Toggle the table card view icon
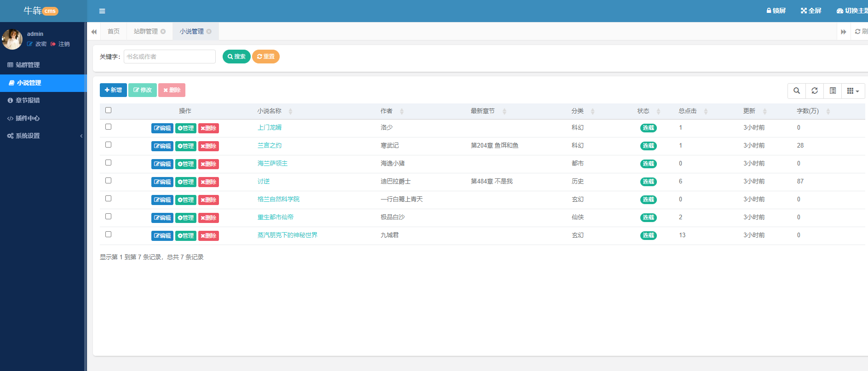 (833, 91)
